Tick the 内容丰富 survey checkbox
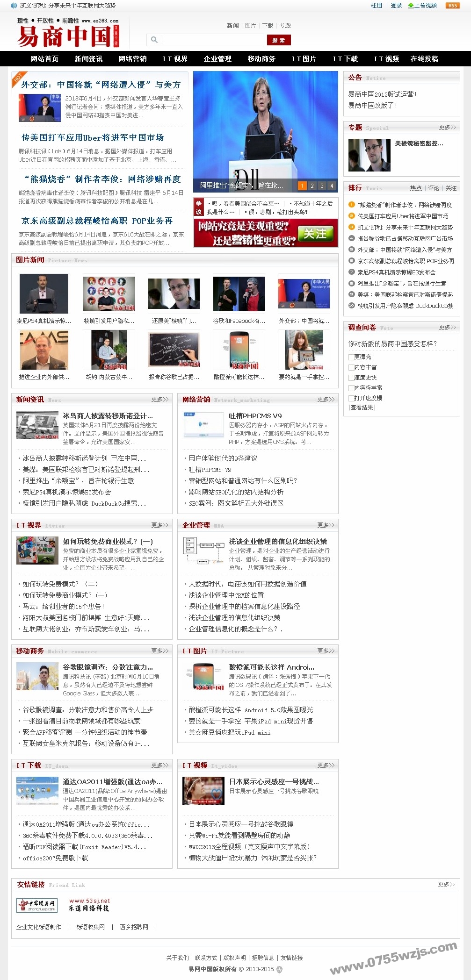471x980 pixels. tap(351, 367)
